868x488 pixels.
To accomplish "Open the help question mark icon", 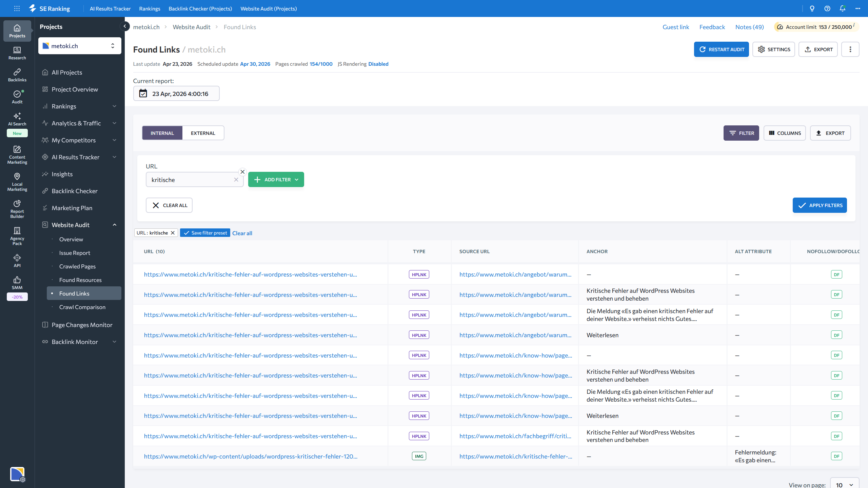I will point(827,8).
